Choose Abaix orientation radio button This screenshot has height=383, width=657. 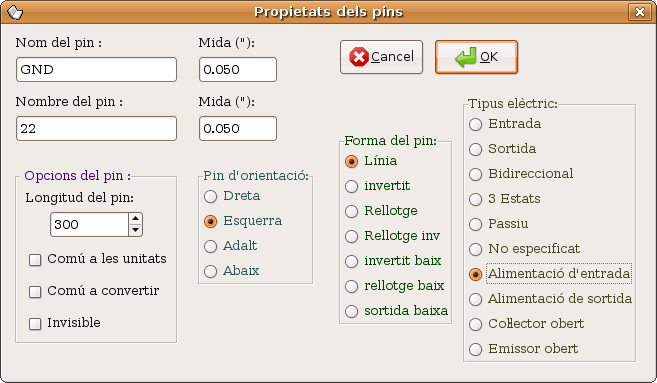[x=210, y=271]
